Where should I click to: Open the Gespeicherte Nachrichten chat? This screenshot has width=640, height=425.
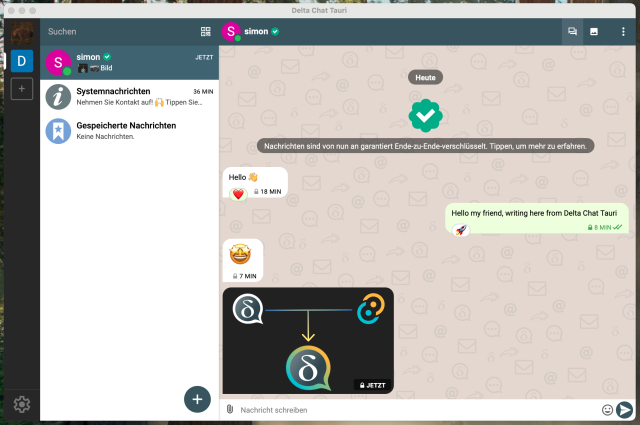click(129, 130)
